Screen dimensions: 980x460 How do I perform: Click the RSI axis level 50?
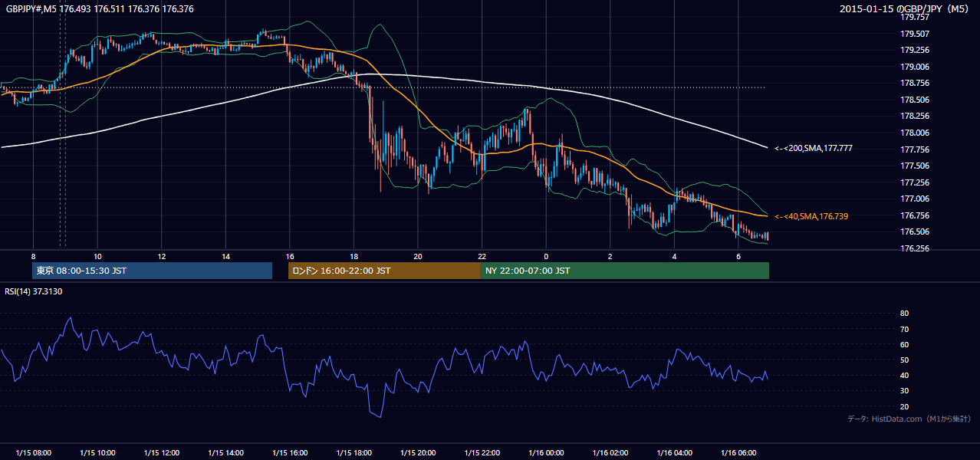tap(904, 360)
